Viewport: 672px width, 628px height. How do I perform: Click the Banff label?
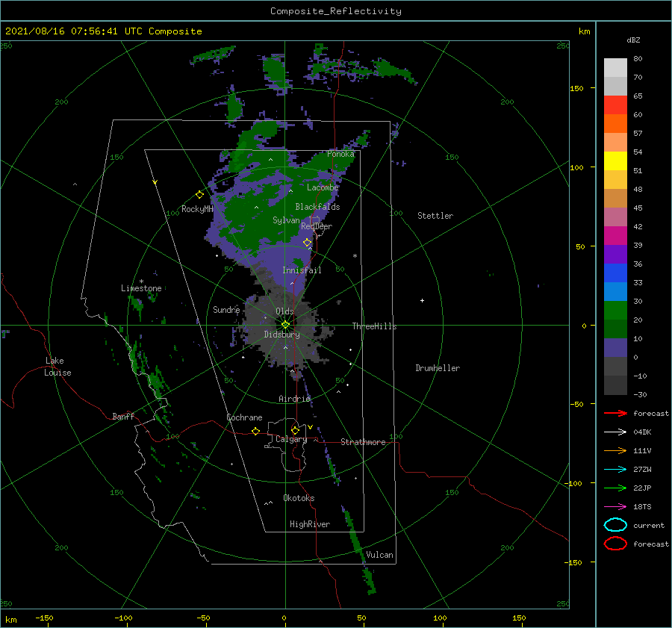click(123, 416)
